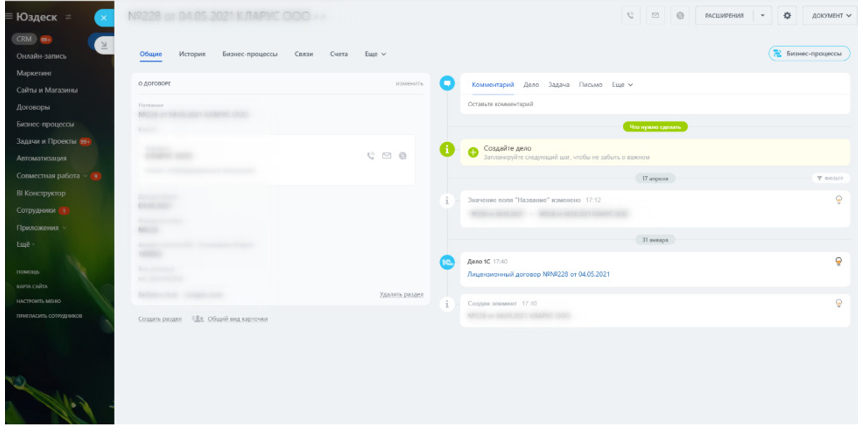This screenshot has width=858, height=429.
Task: Expand the РАСШИРЕНИЯ dropdown arrow
Action: (762, 16)
